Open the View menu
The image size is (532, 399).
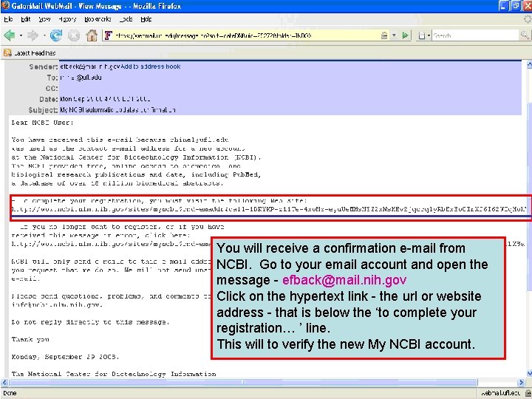tap(44, 19)
